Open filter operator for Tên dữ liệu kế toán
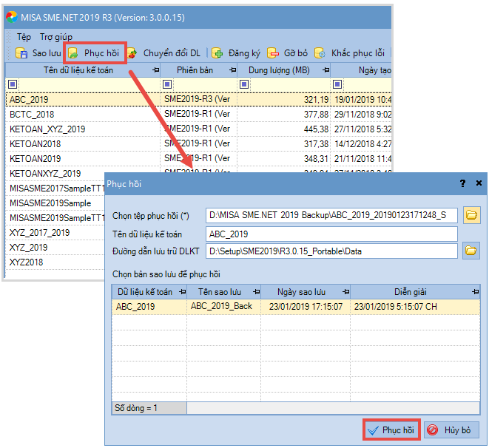Screen dimensions: 489x448 tap(13, 84)
